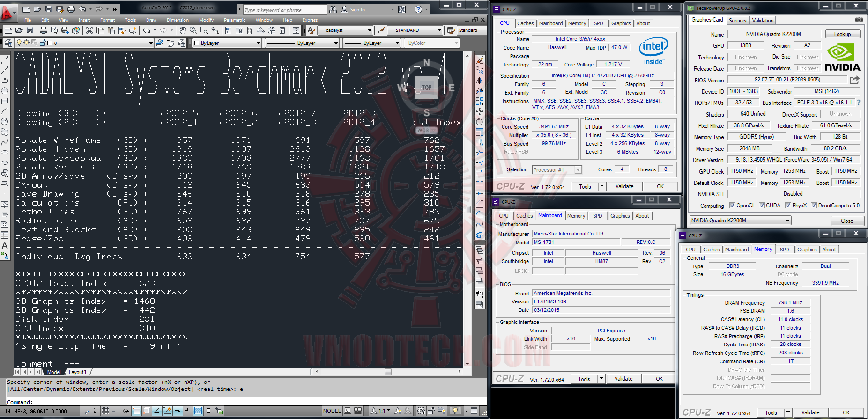Image resolution: width=868 pixels, height=419 pixels.
Task: Click the binoculars search icon
Action: (x=333, y=9)
